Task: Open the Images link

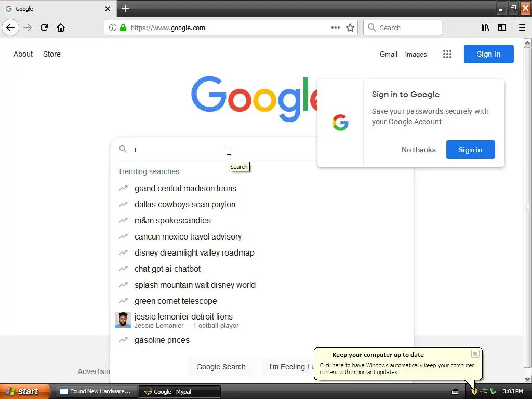Action: click(416, 54)
